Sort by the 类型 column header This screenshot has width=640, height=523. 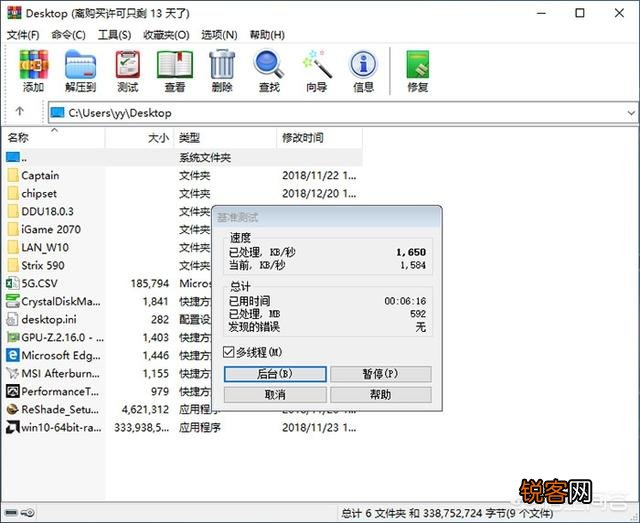point(225,138)
